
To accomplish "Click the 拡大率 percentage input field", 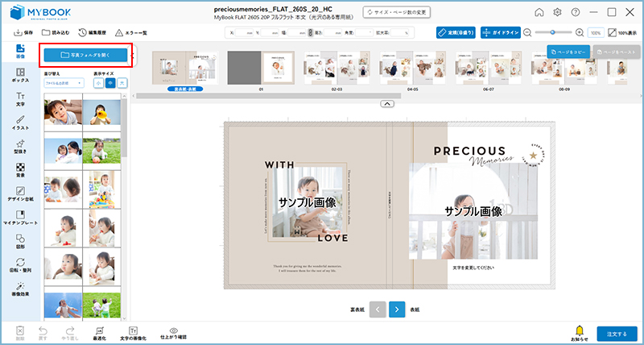I will coord(400,32).
